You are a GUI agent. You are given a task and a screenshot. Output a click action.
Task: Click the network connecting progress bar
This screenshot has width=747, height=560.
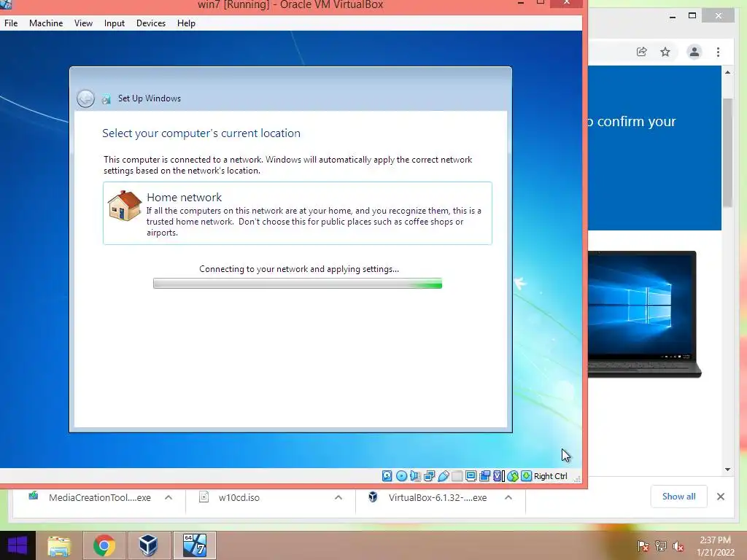click(298, 284)
